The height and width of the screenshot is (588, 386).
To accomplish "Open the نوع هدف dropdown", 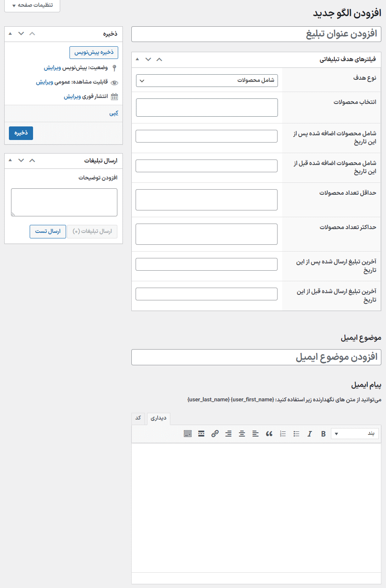I will click(x=206, y=80).
